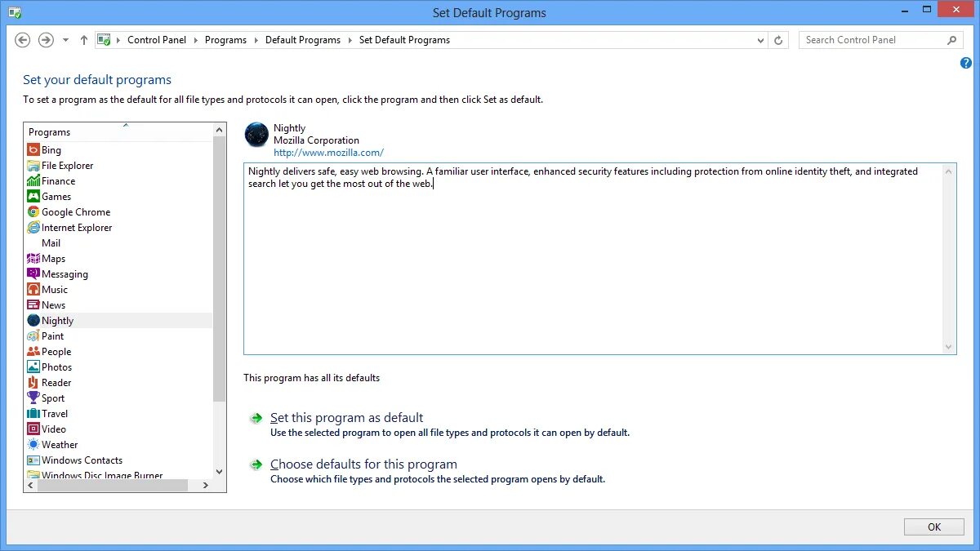
Task: Open the mozilla.com link
Action: tap(328, 153)
